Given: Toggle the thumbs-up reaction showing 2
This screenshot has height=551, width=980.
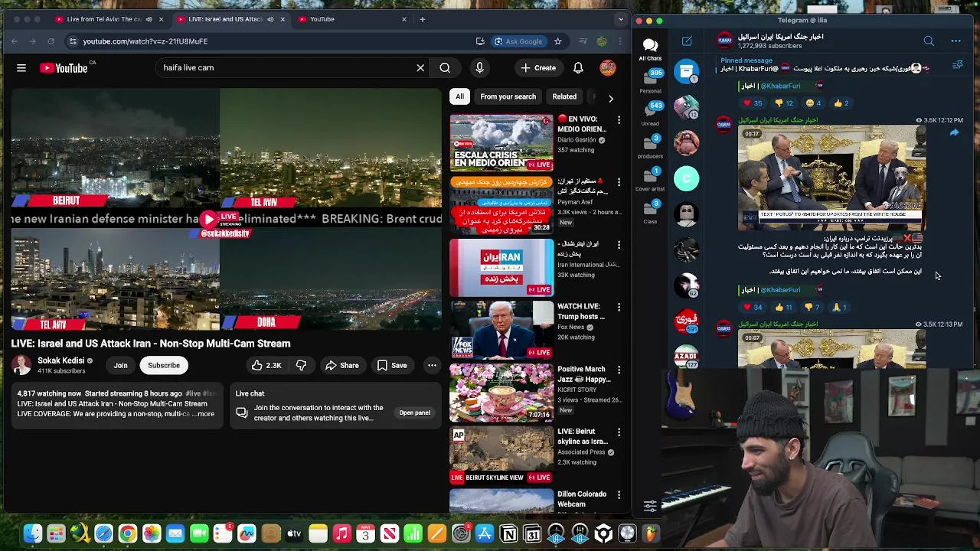Looking at the screenshot, I should [x=841, y=103].
